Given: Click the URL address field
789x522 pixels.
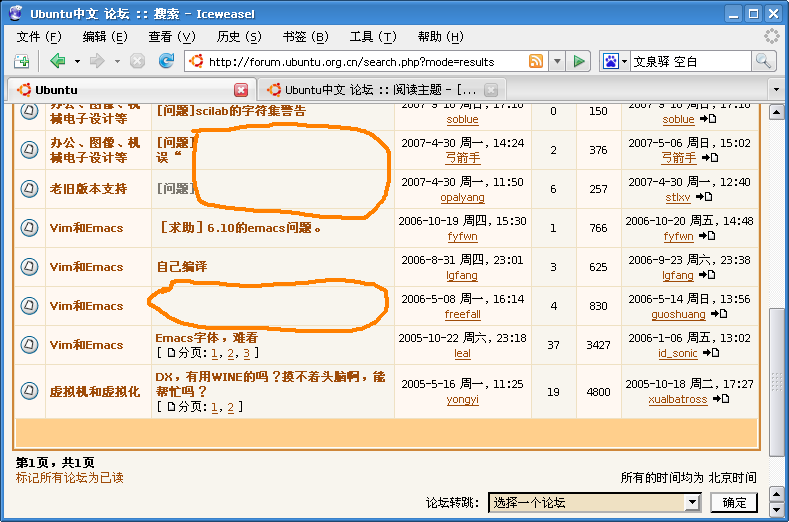Looking at the screenshot, I should pos(365,62).
